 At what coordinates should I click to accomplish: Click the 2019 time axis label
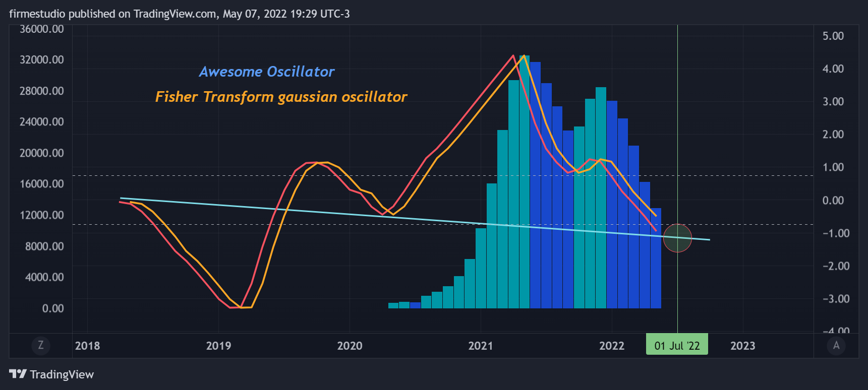coord(218,346)
